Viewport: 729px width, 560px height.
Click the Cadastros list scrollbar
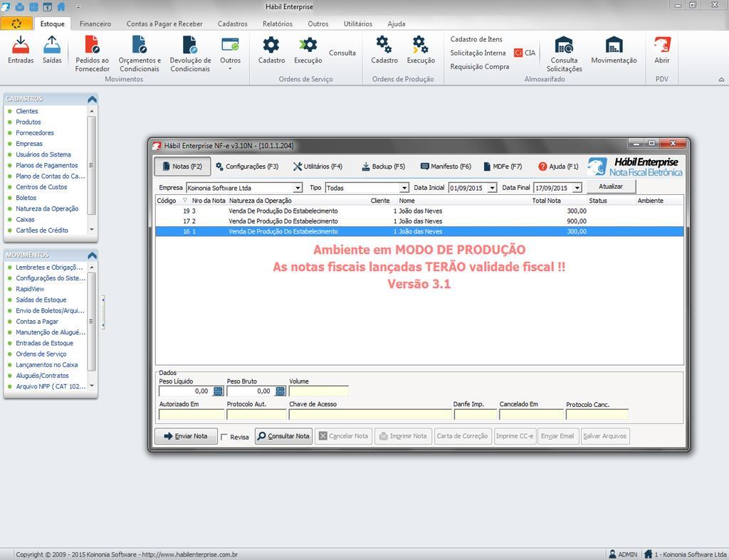(x=92, y=170)
